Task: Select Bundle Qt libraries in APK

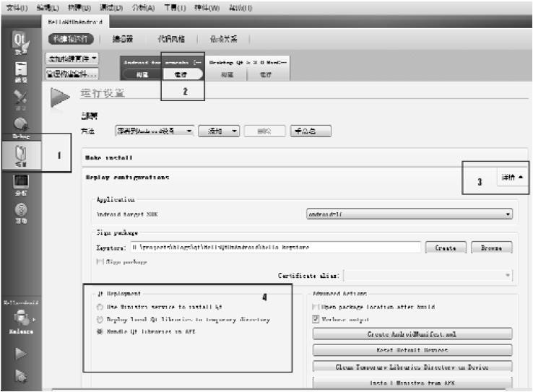Action: point(98,331)
